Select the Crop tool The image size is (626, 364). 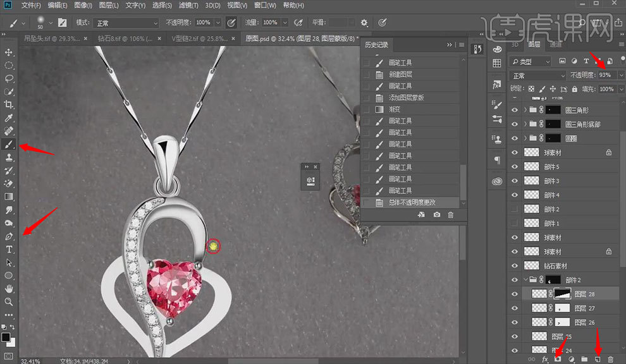click(x=9, y=105)
